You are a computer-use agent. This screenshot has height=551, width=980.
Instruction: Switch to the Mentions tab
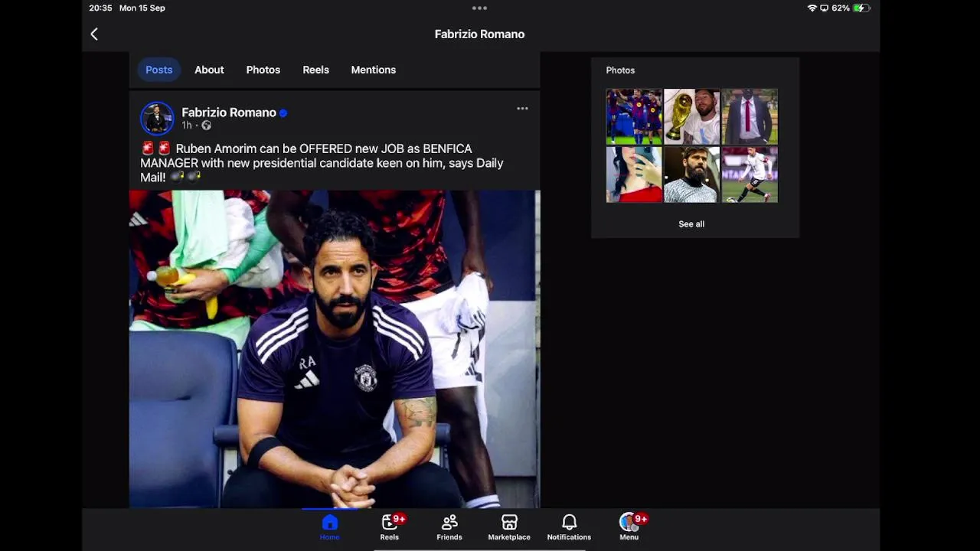pyautogui.click(x=374, y=70)
